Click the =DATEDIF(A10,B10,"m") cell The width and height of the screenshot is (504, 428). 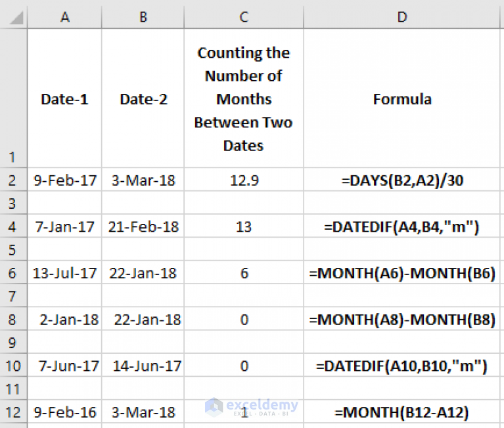point(402,366)
